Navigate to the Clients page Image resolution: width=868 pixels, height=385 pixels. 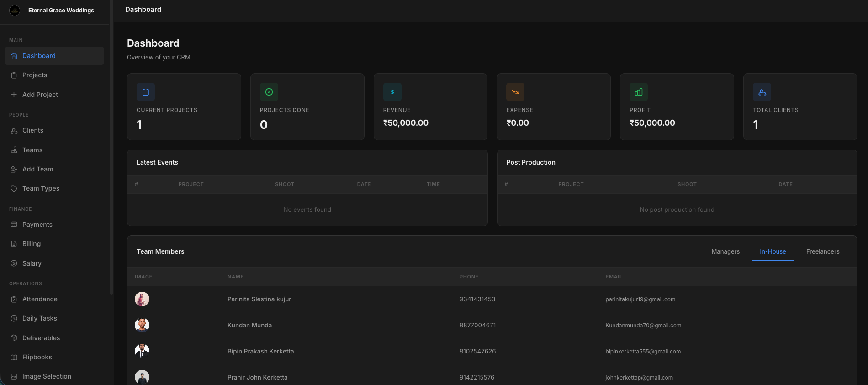click(x=54, y=130)
